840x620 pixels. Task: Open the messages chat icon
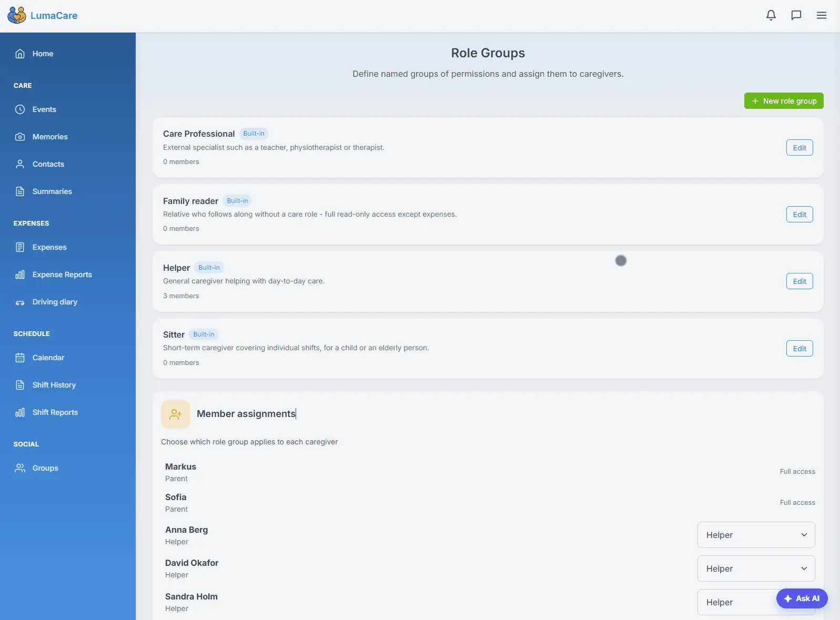(796, 15)
